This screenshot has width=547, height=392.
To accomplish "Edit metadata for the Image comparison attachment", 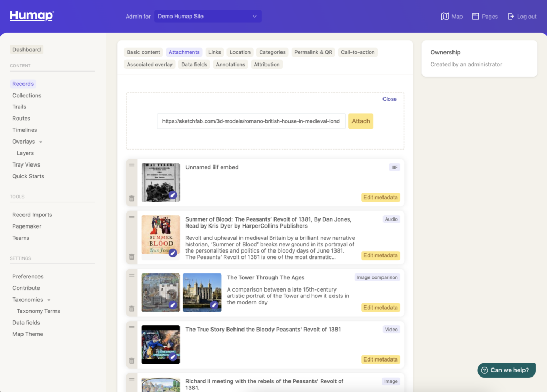I will click(380, 308).
